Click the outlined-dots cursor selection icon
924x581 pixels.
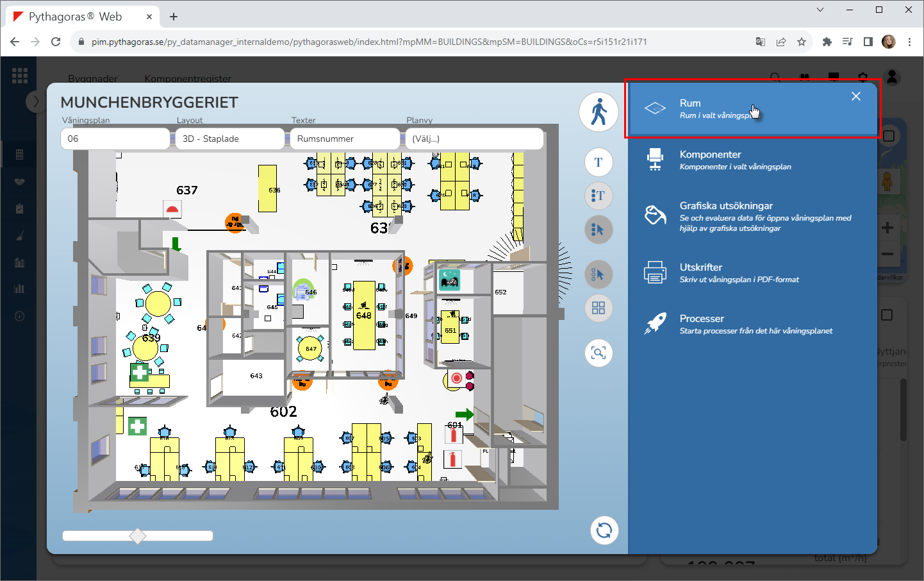598,274
